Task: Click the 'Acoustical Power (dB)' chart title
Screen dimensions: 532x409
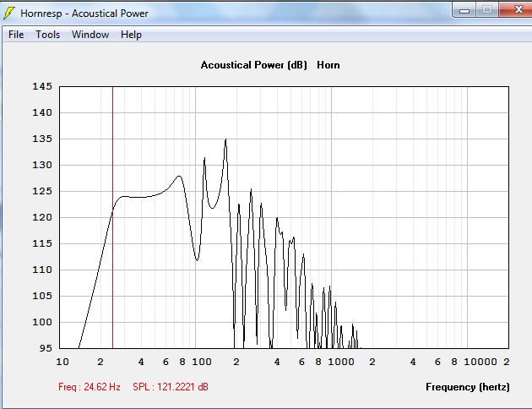Action: (x=254, y=65)
